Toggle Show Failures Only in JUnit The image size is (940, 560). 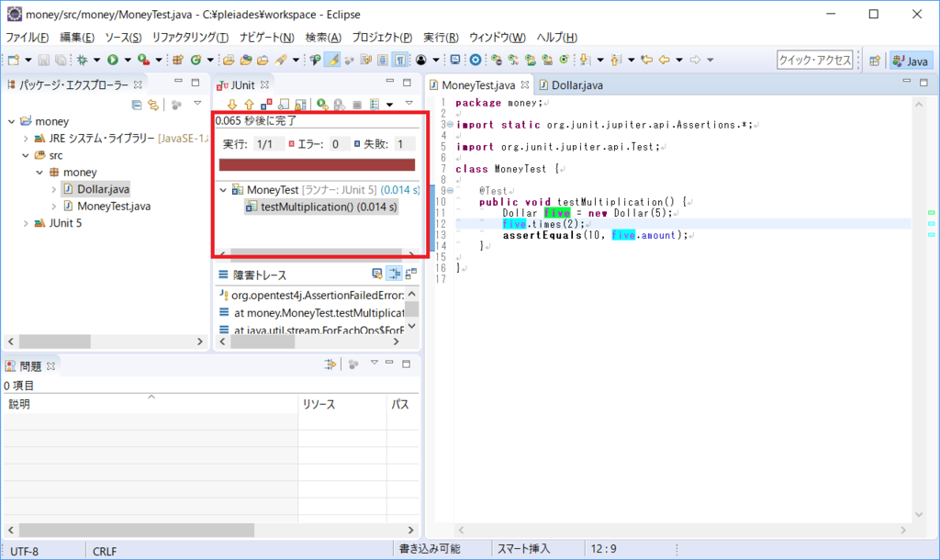(x=266, y=105)
